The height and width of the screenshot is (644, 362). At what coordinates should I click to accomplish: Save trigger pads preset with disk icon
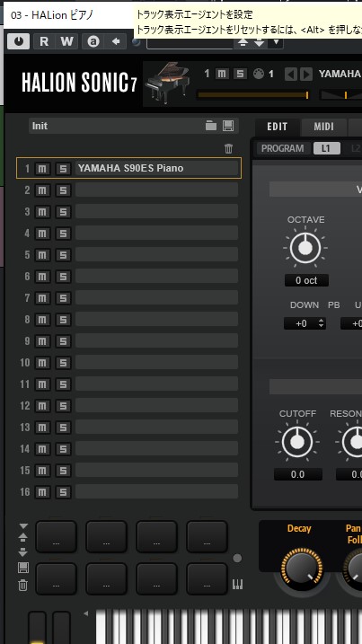pyautogui.click(x=23, y=568)
